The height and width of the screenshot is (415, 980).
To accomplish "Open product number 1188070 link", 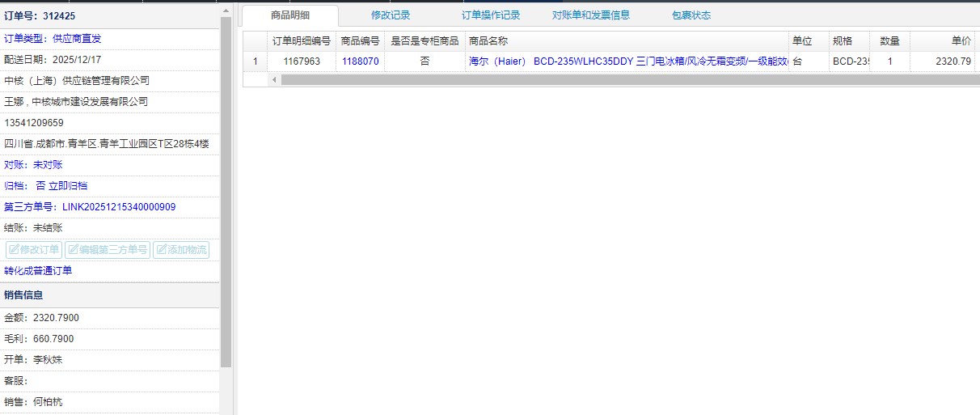I will coord(360,61).
